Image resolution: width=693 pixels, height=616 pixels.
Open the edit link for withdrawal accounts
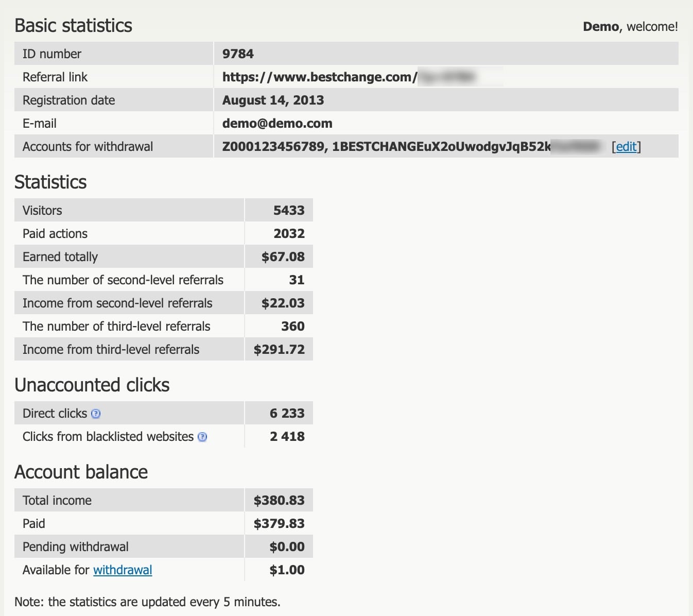coord(626,147)
